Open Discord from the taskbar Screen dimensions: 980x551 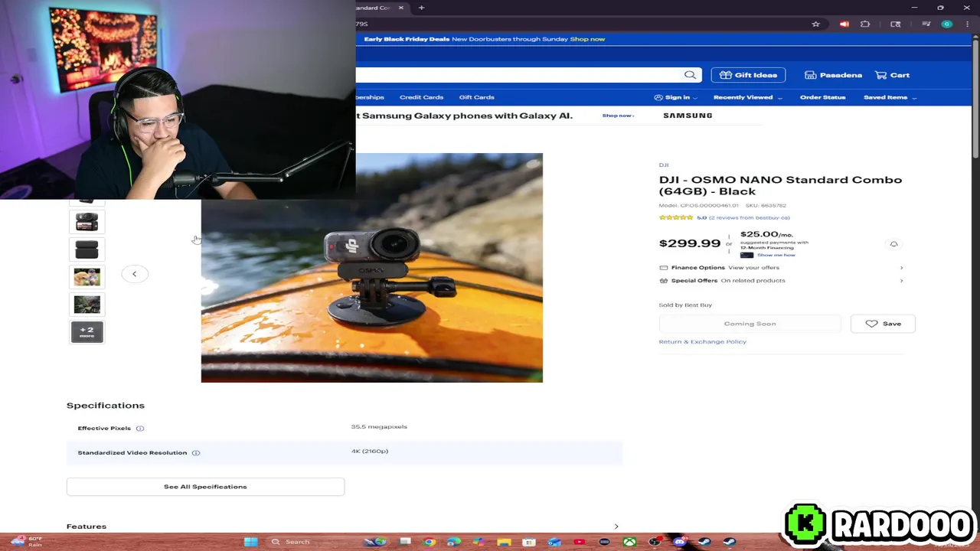[679, 542]
